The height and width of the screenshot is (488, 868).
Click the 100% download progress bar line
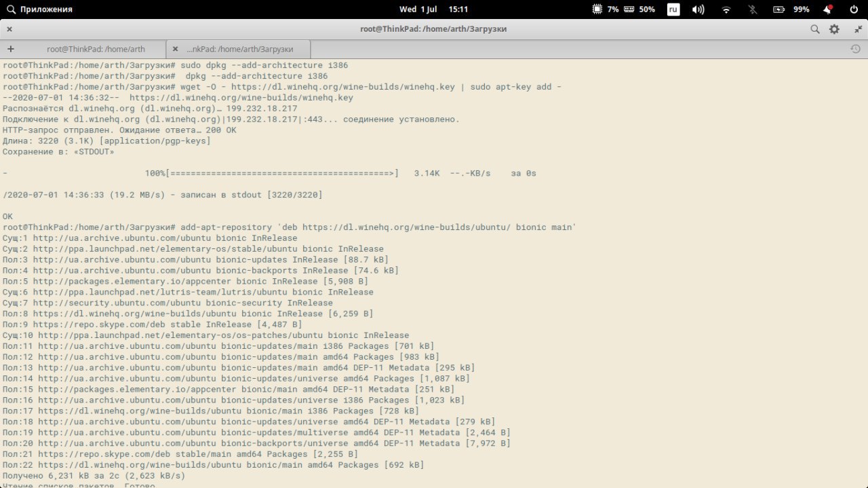point(269,173)
